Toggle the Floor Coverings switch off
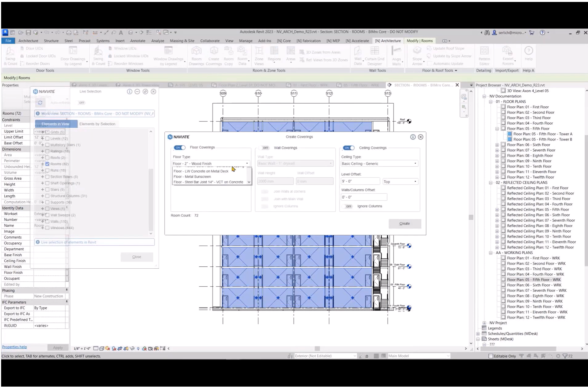The height and width of the screenshot is (388, 588). click(x=180, y=147)
